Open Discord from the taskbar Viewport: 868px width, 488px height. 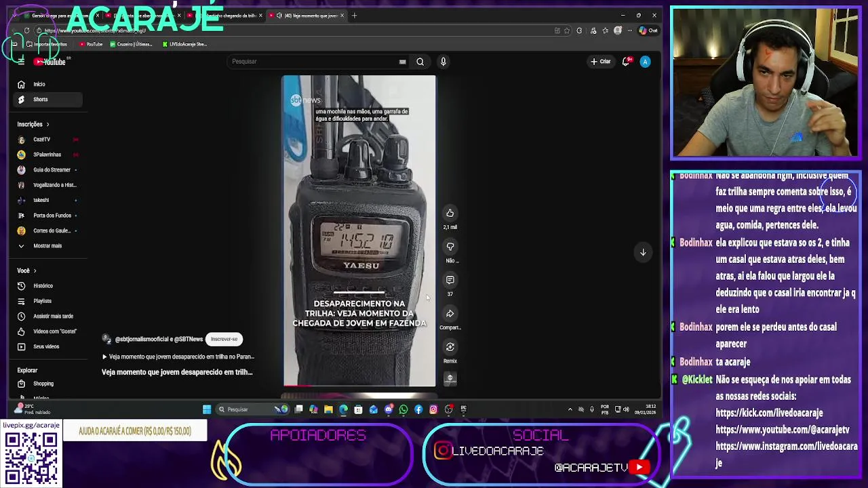[x=389, y=409]
